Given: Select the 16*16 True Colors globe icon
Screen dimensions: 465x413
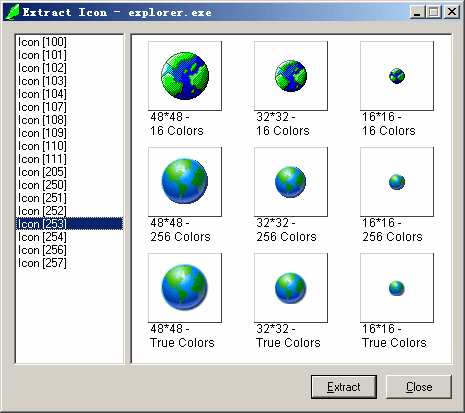Looking at the screenshot, I should 397,288.
